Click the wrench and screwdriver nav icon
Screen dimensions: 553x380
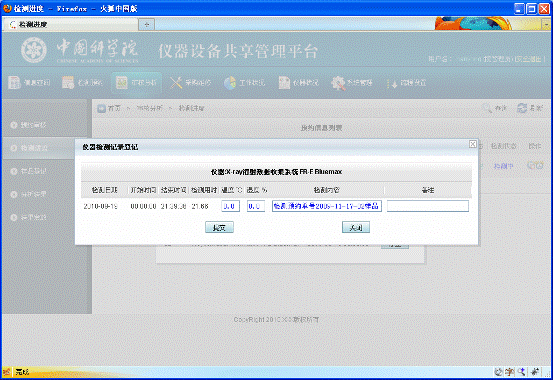[176, 83]
